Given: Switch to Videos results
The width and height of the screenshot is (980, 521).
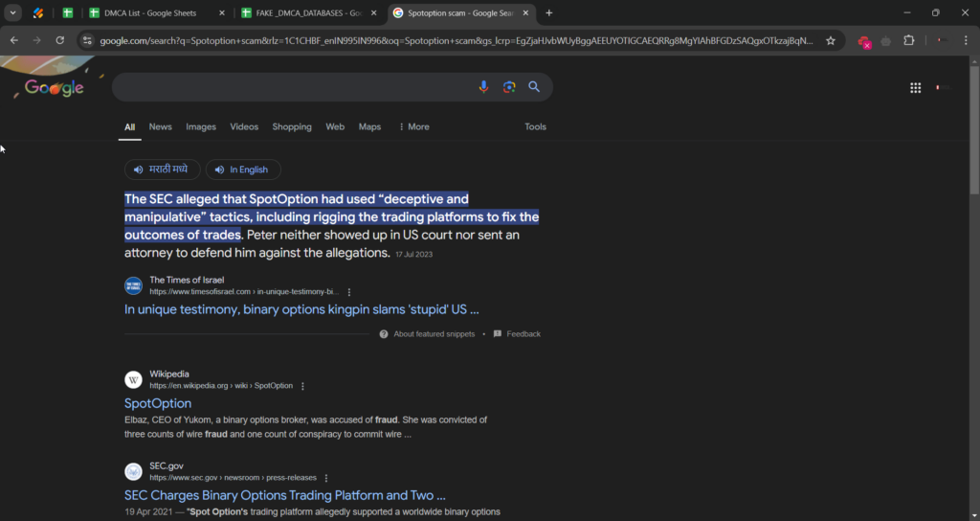Looking at the screenshot, I should pyautogui.click(x=244, y=126).
